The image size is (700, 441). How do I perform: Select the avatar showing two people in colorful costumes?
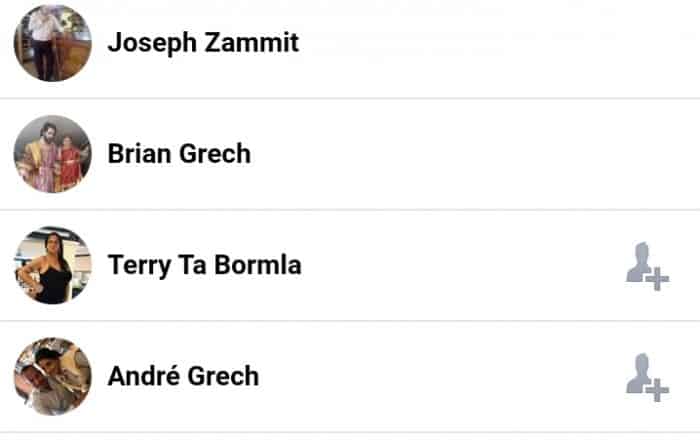point(52,154)
